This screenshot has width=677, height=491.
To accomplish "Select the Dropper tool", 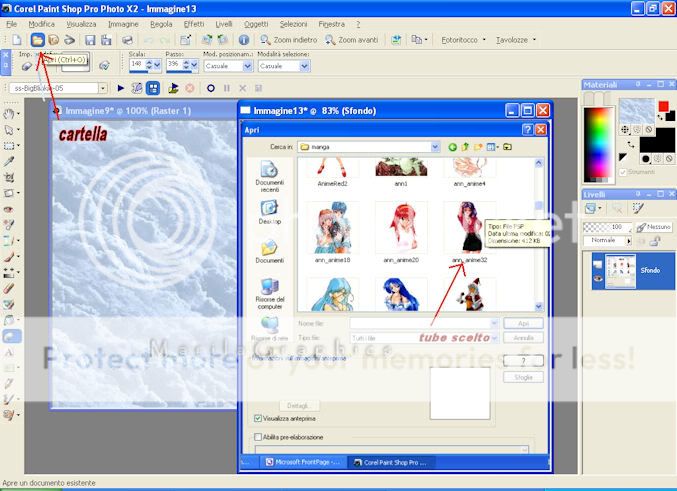I will (9, 162).
